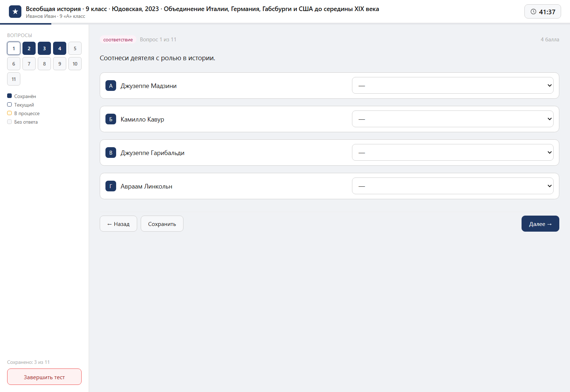Screen dimensions: 570x392
Task: Click the Без ответа legend entry
Action: click(22, 122)
